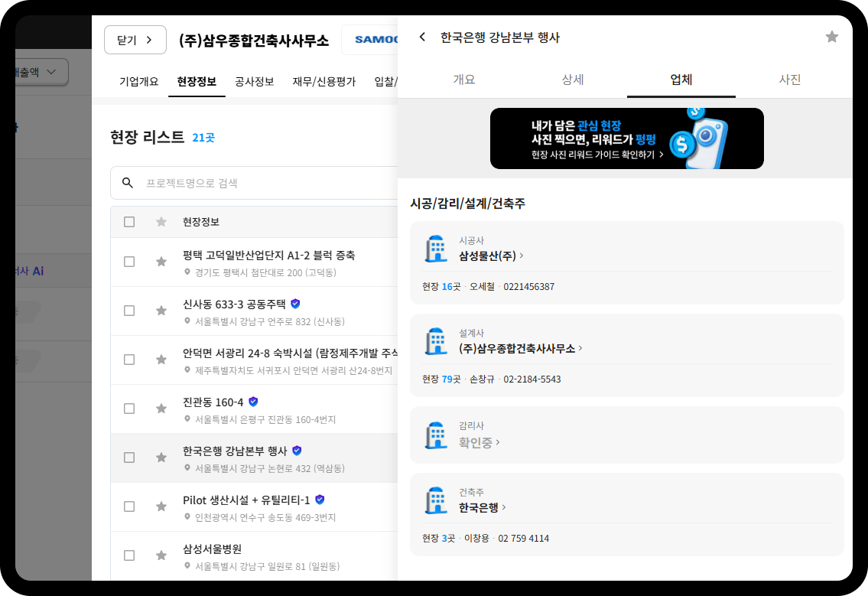Click phone number 02-2184-5543

pyautogui.click(x=532, y=379)
